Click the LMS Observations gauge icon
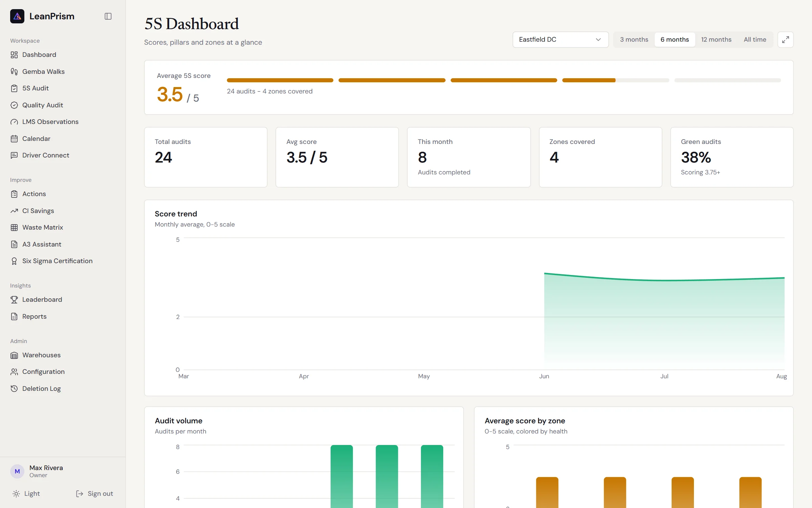Viewport: 812px width, 508px height. (x=14, y=122)
